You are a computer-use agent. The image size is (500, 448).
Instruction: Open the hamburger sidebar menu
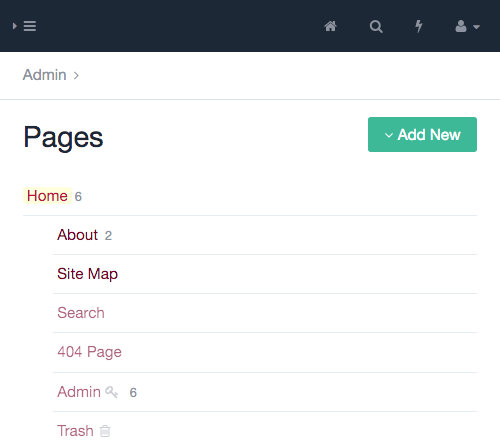30,26
